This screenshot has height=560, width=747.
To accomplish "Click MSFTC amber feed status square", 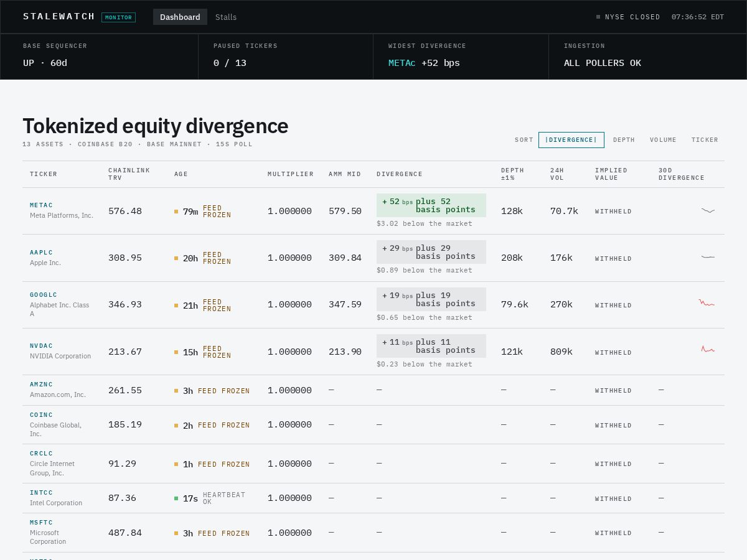I will (176, 533).
